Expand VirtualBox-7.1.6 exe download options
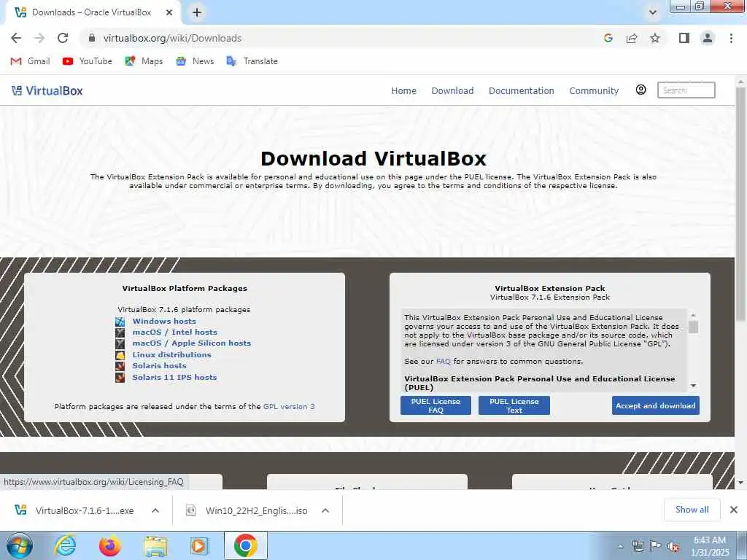This screenshot has height=560, width=747. tap(155, 510)
